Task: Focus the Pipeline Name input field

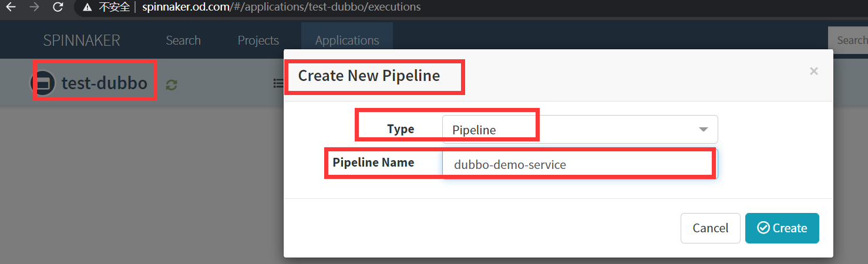Action: 580,164
